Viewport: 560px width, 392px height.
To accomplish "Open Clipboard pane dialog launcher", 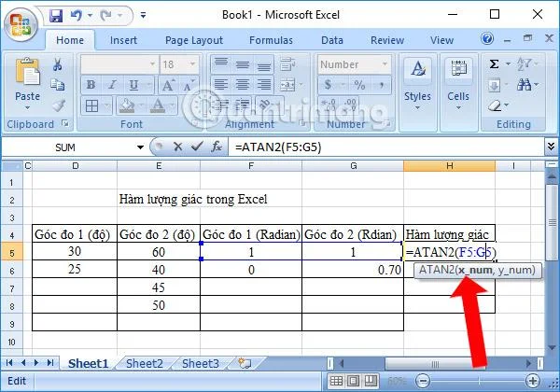I will pos(65,123).
